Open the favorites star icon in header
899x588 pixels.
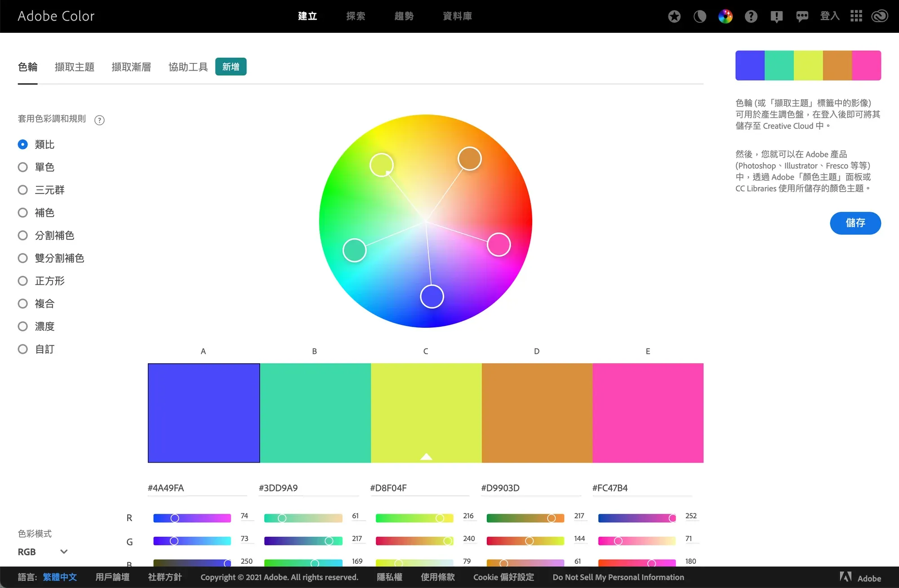[674, 17]
